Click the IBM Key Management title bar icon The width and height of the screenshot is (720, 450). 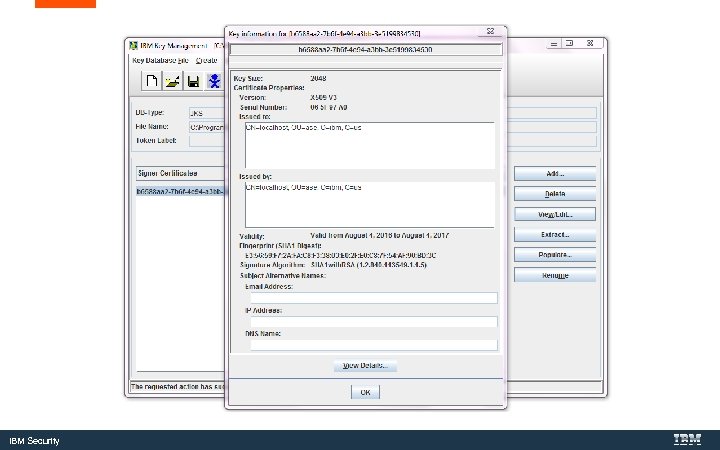coord(134,45)
